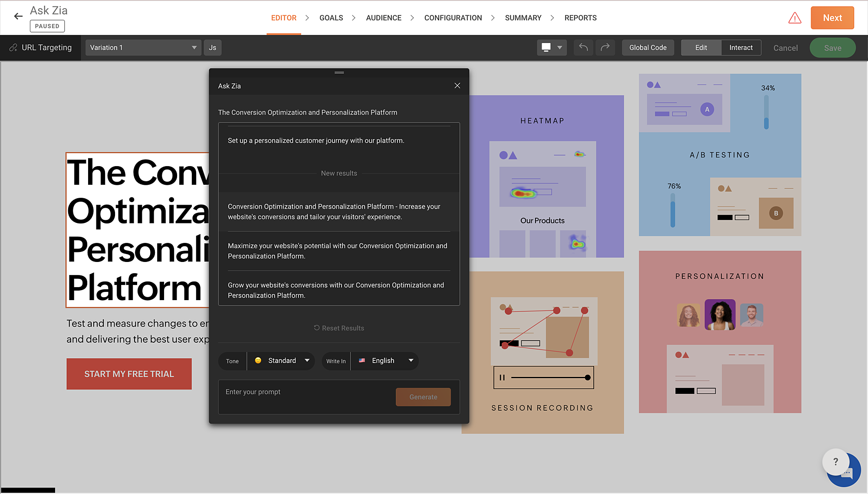Close the Ask Zia dialog
The image size is (868, 494).
(x=457, y=85)
